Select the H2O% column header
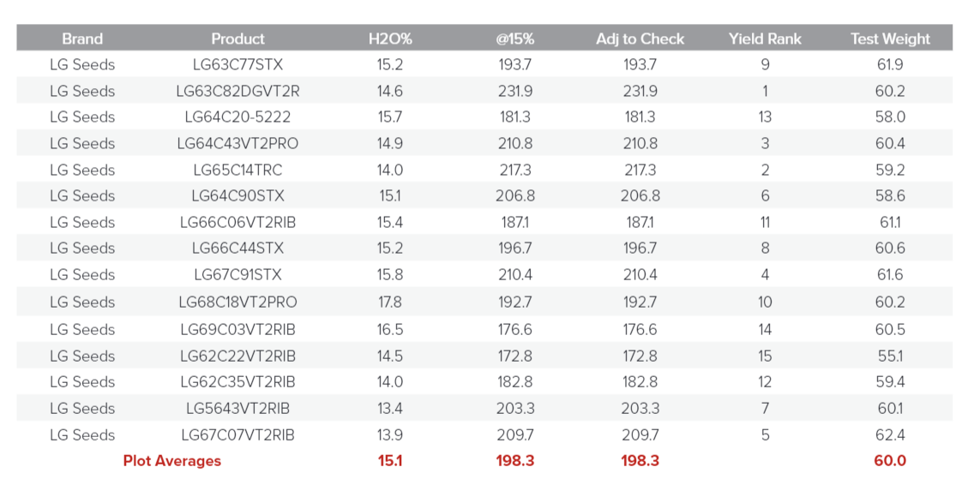 tap(390, 39)
